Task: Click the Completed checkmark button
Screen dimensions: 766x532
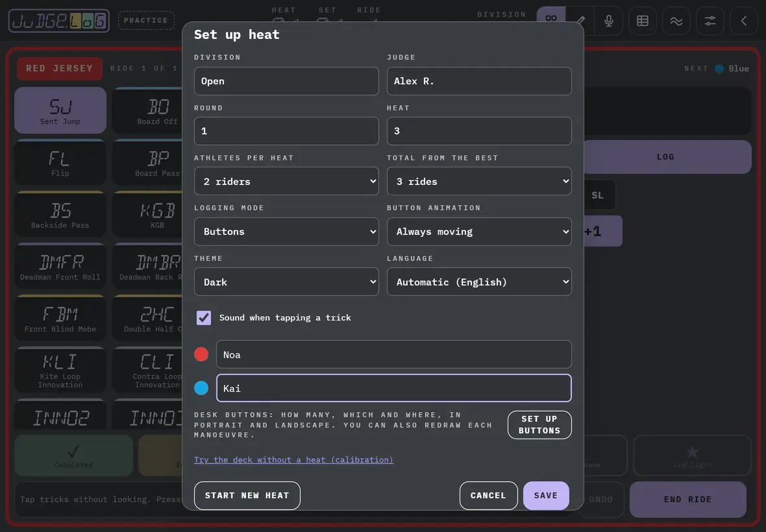Action: [73, 455]
